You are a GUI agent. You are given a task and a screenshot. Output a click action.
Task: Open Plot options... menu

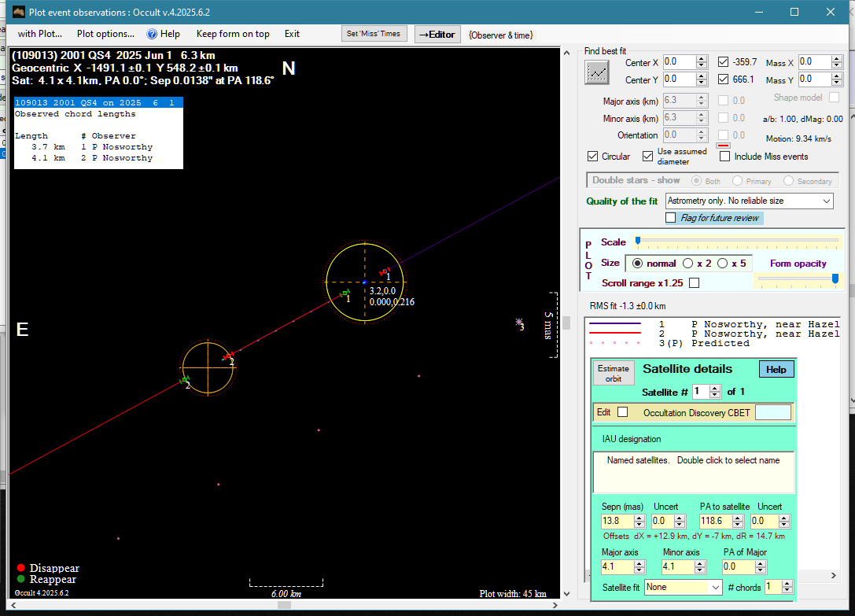pos(105,34)
